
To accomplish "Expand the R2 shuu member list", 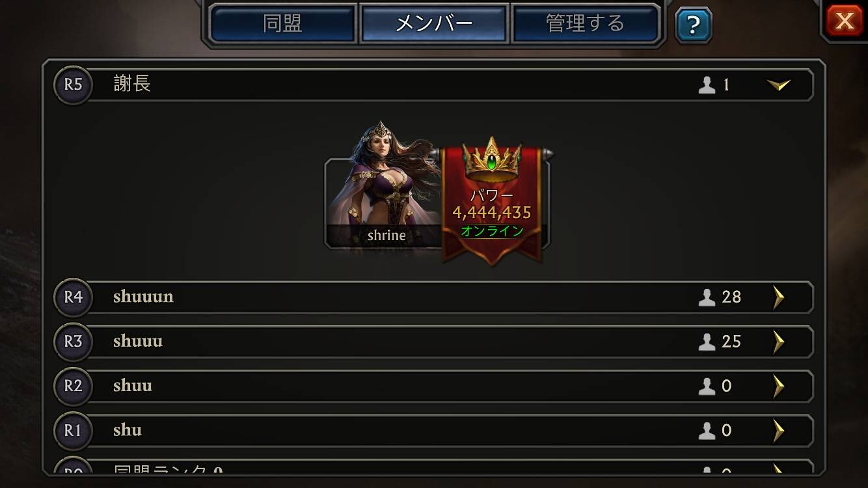I will coord(778,386).
